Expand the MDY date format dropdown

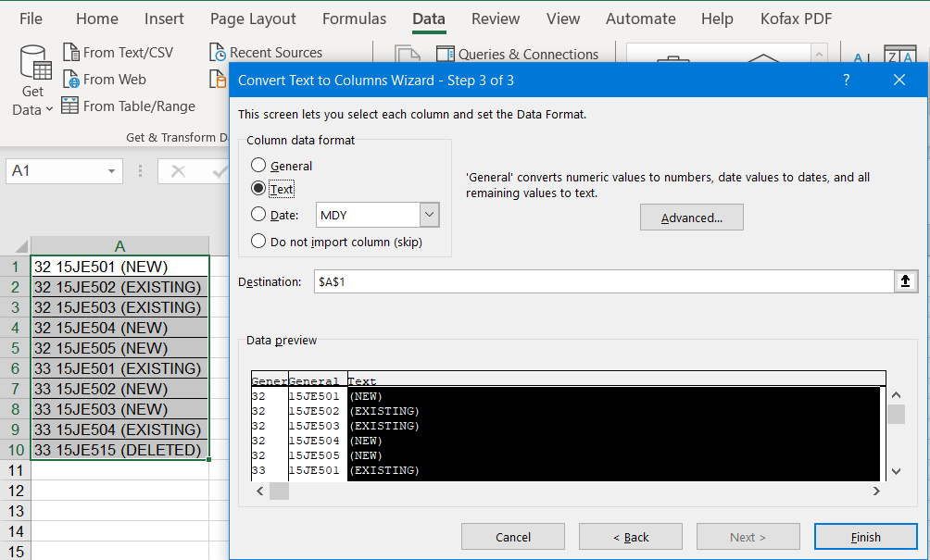tap(430, 215)
